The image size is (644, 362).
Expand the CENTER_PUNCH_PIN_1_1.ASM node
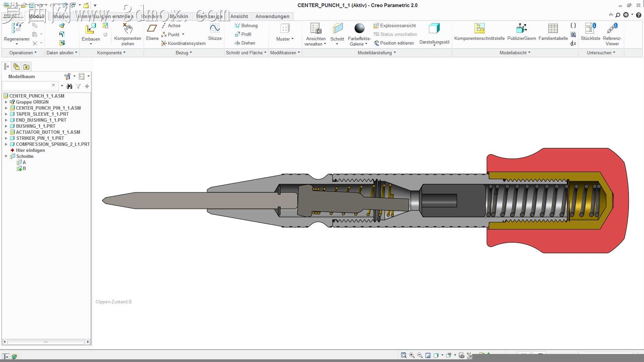6,108
